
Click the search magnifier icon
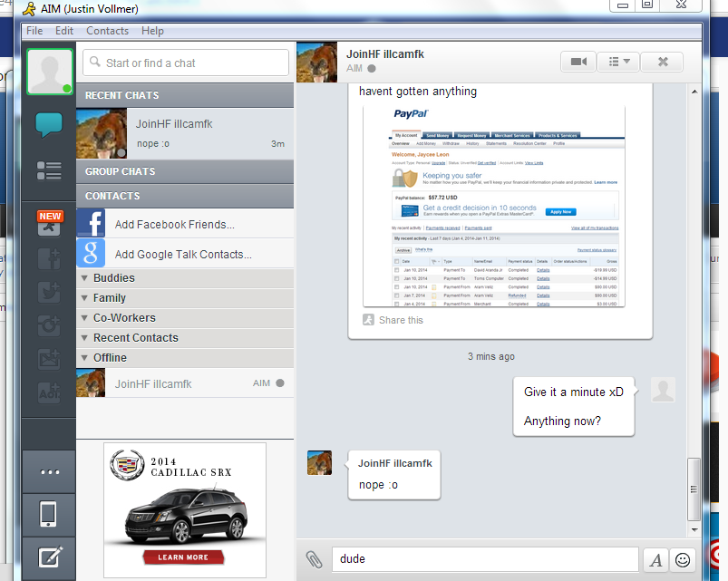pyautogui.click(x=94, y=62)
